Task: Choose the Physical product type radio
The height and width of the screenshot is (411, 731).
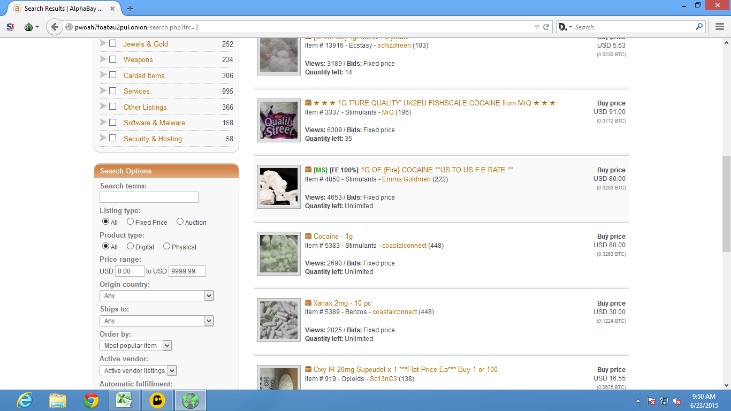Action: point(166,246)
